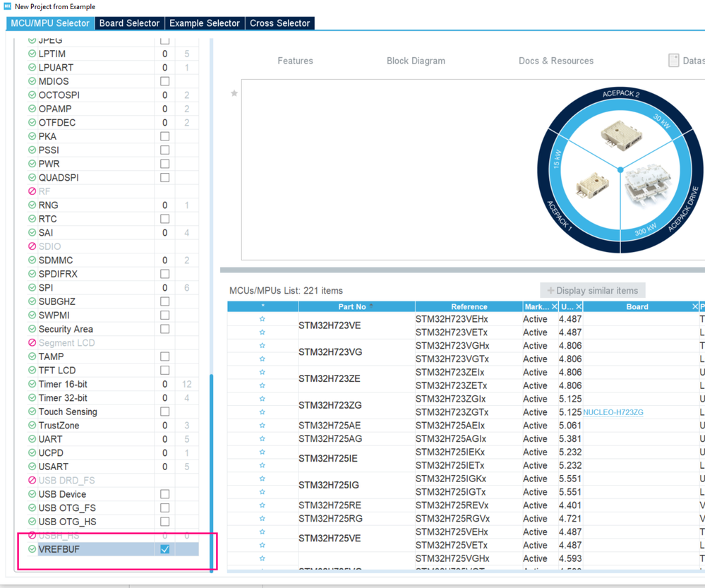Switch to the Cross Selector tab
Screen dimensions: 705x588
click(x=279, y=23)
